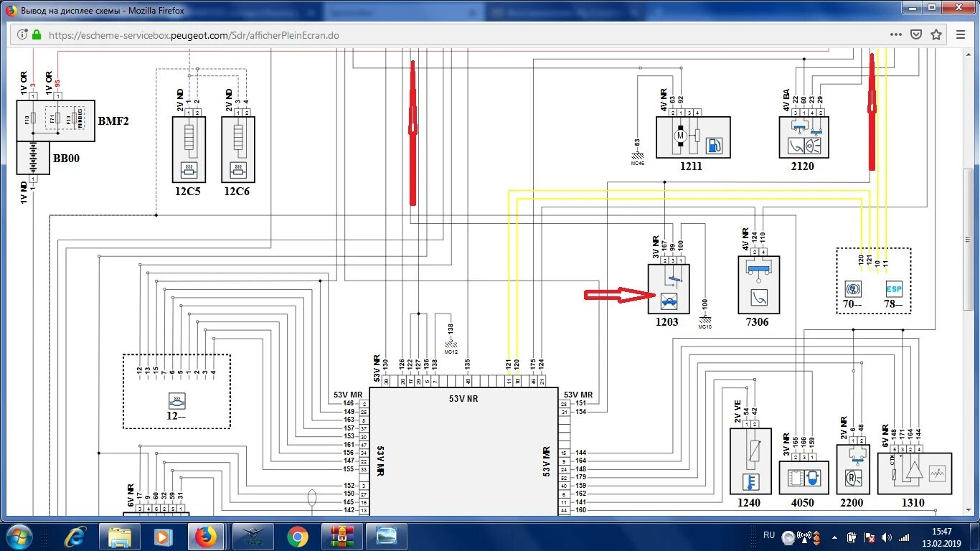Click the Show Desktop button
Image resolution: width=980 pixels, height=551 pixels.
(x=974, y=537)
